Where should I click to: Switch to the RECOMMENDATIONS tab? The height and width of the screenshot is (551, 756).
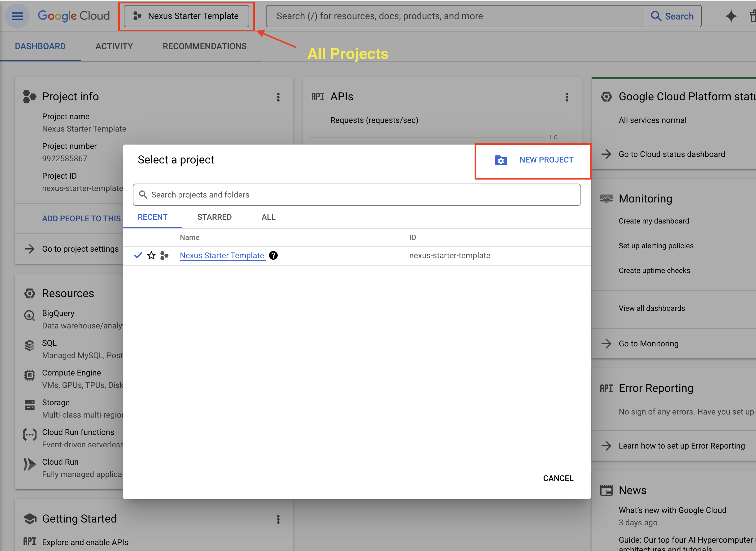204,46
